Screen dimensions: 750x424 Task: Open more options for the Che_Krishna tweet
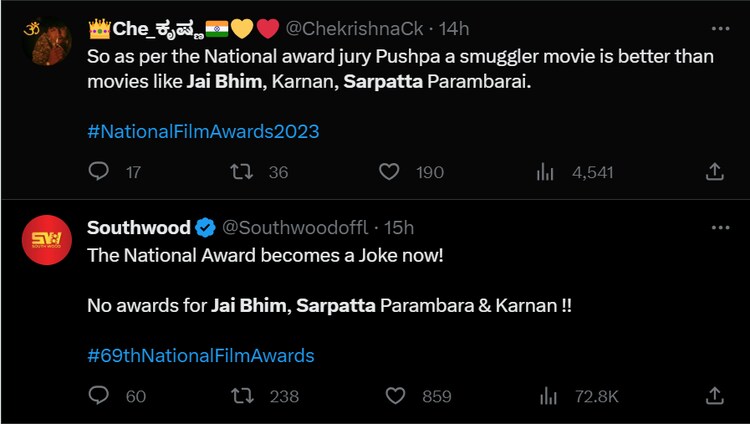tap(720, 29)
